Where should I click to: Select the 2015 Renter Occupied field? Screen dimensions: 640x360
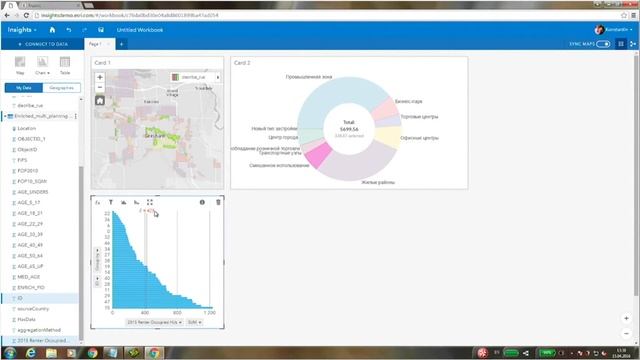(x=40, y=340)
